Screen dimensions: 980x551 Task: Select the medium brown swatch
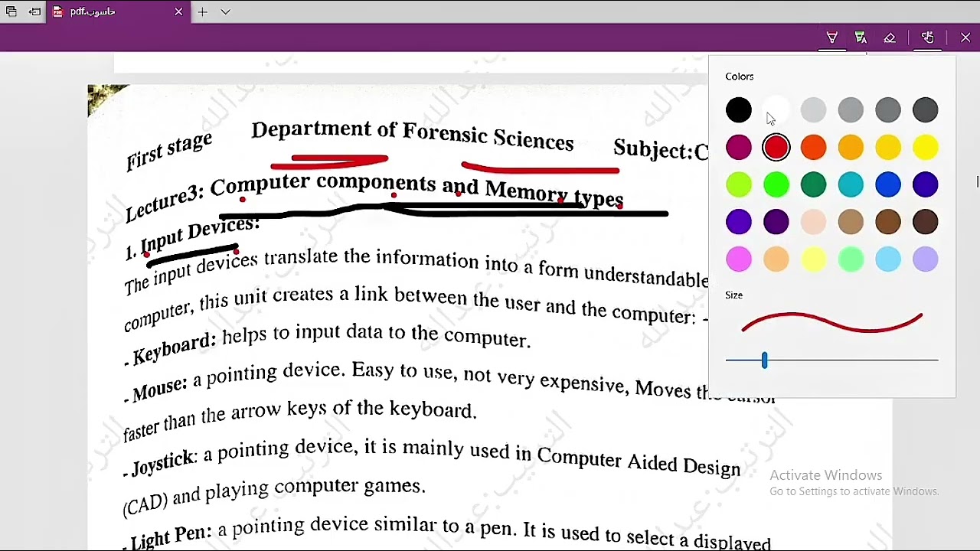[888, 222]
